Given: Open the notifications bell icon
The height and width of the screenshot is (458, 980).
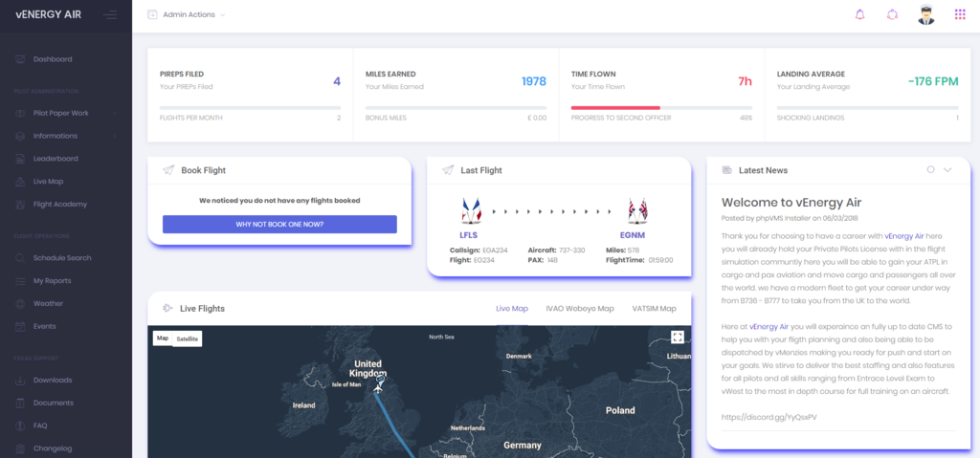Looking at the screenshot, I should pos(860,14).
